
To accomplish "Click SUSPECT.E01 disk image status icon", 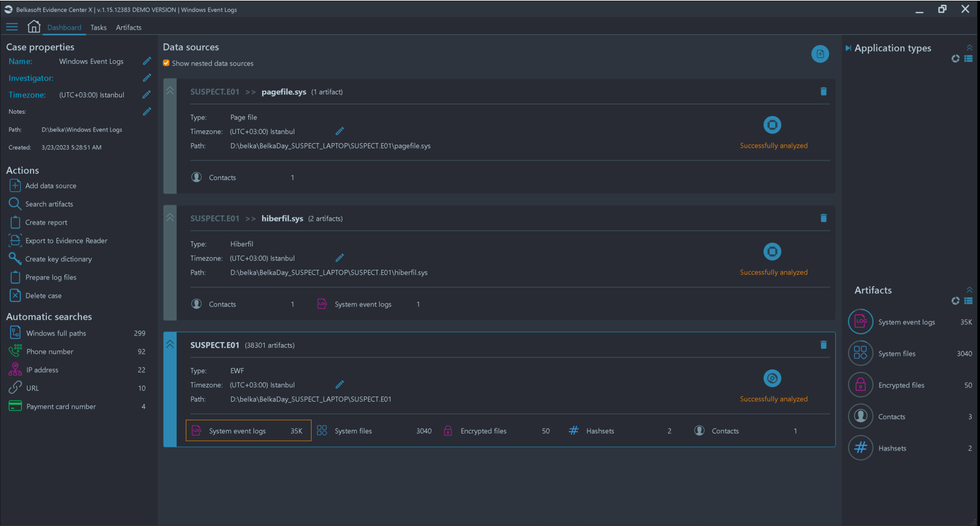I will click(772, 378).
